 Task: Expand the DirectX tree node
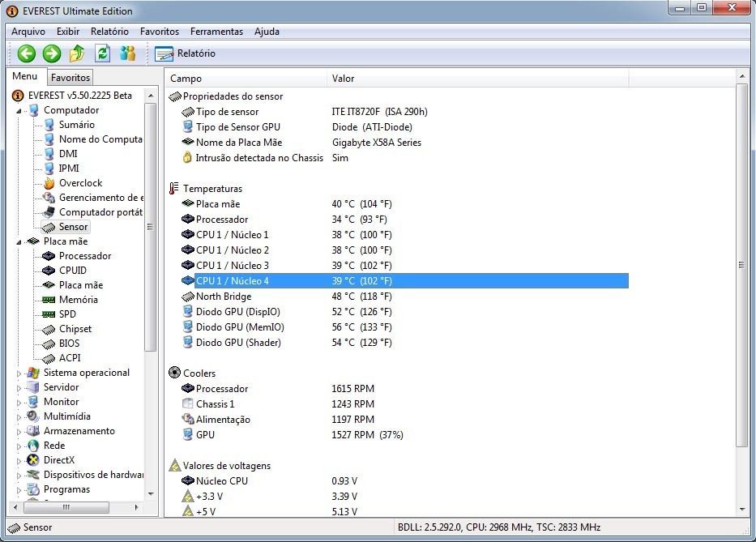pyautogui.click(x=19, y=460)
